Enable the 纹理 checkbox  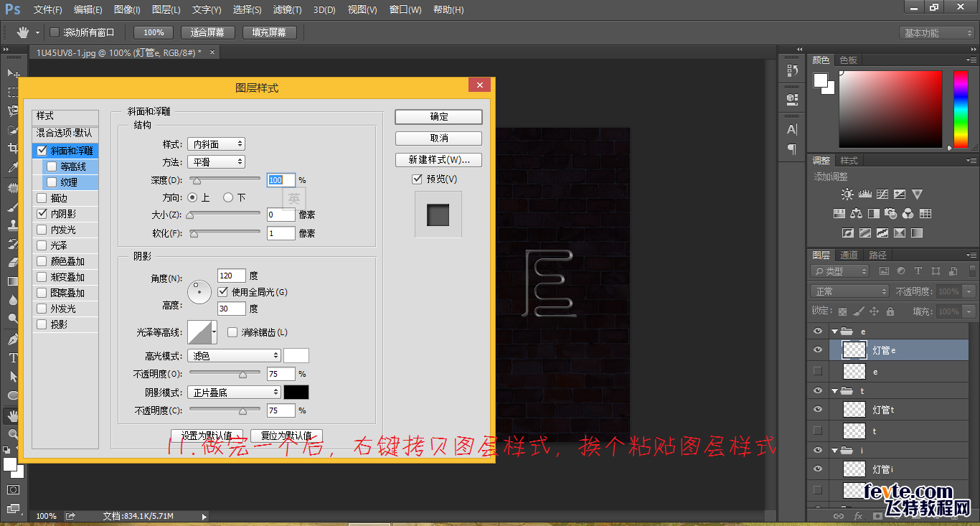[x=52, y=182]
